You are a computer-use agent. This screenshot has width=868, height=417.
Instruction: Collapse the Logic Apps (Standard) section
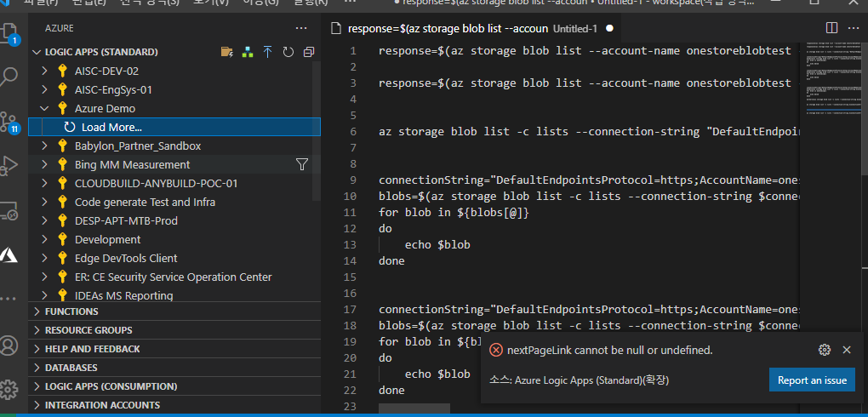point(37,52)
